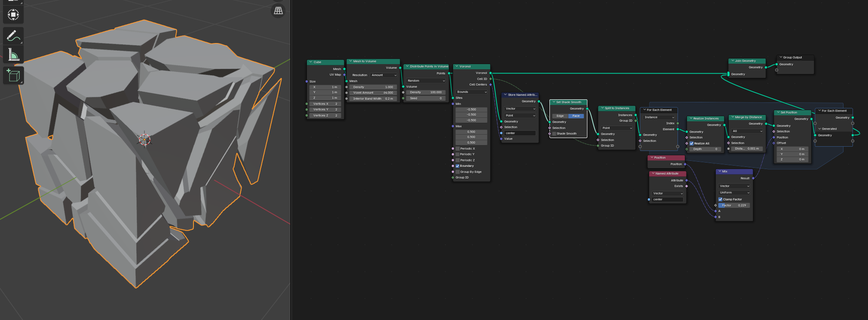The width and height of the screenshot is (868, 320).
Task: Click the center name field in Store Named Attribute
Action: coord(520,133)
